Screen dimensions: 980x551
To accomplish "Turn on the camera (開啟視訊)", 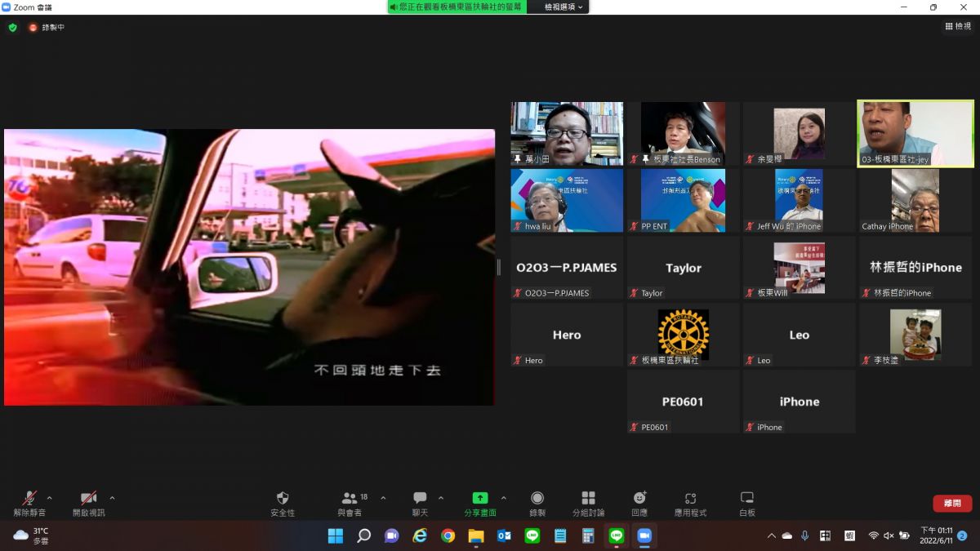I will click(88, 504).
